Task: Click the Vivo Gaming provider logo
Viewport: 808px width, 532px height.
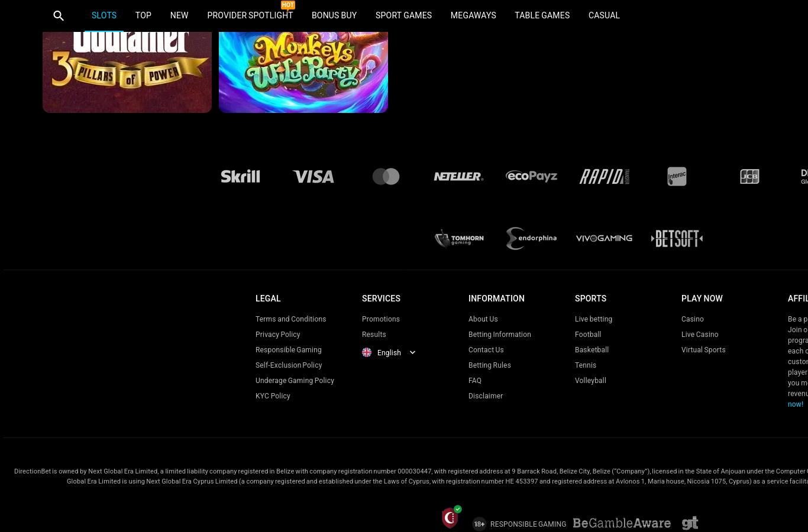Action: point(604,238)
